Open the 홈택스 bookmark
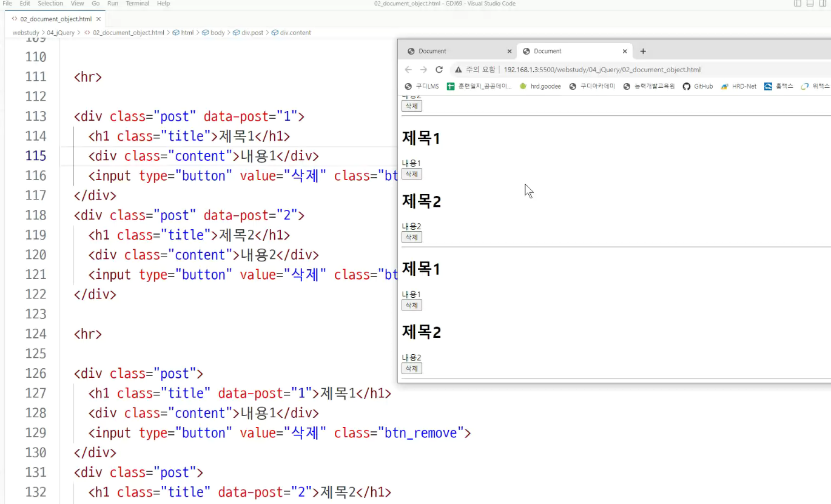 pyautogui.click(x=779, y=86)
